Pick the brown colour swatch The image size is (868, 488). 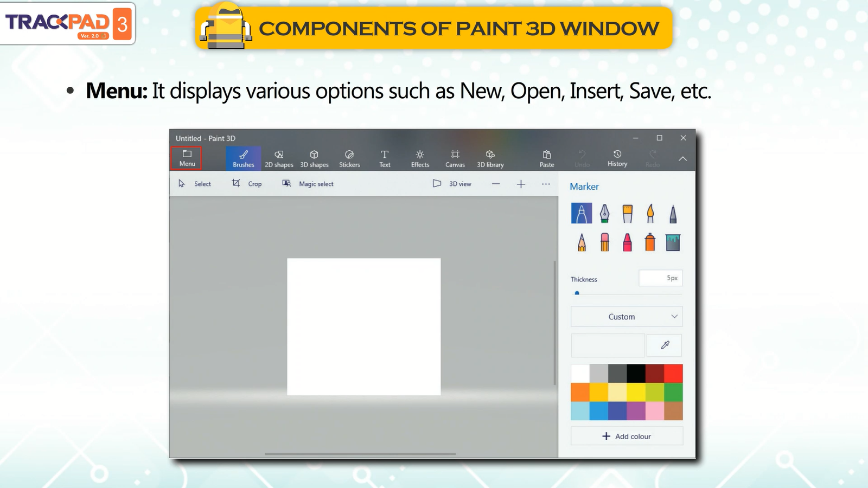(673, 411)
